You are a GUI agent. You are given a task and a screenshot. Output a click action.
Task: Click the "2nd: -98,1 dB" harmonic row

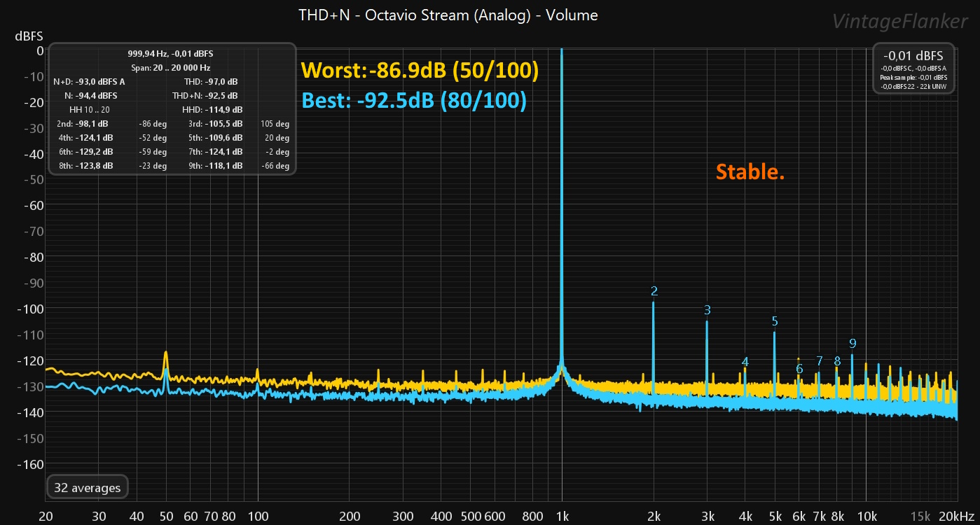[83, 124]
